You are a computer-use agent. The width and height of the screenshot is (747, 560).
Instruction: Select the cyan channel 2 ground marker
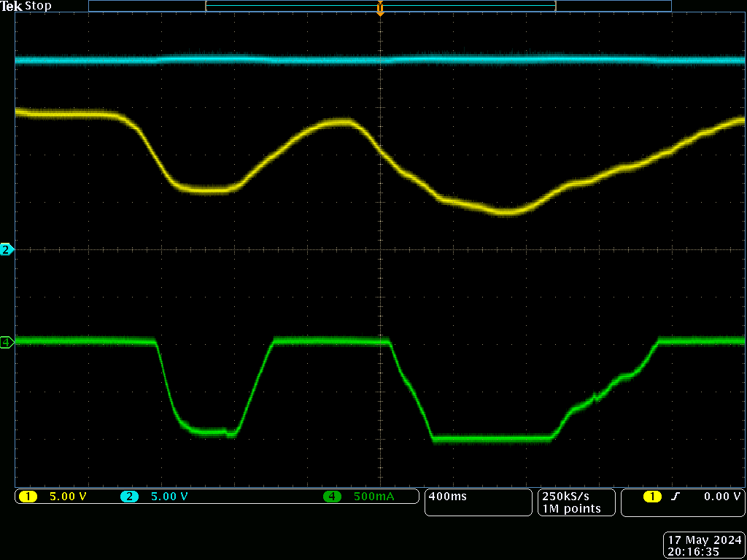(x=7, y=249)
